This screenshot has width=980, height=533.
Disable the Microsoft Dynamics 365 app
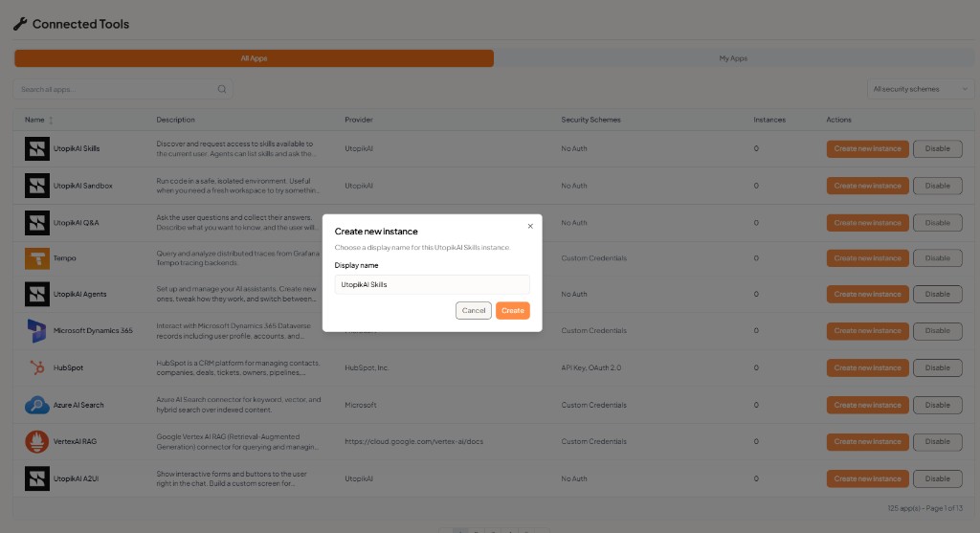click(938, 330)
